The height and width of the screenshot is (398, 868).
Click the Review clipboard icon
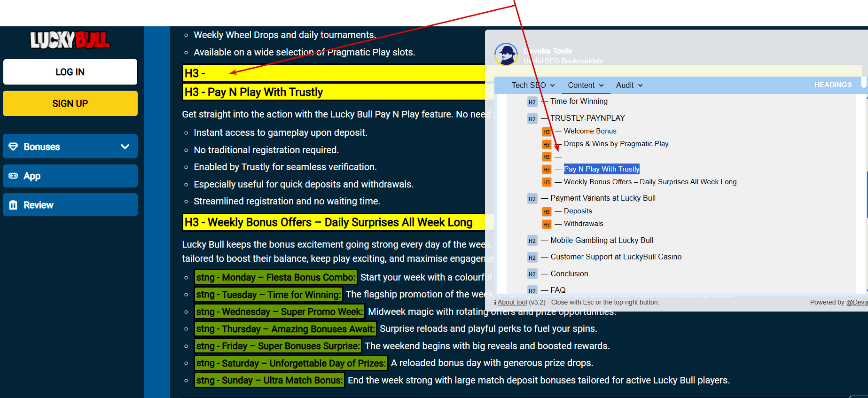13,205
